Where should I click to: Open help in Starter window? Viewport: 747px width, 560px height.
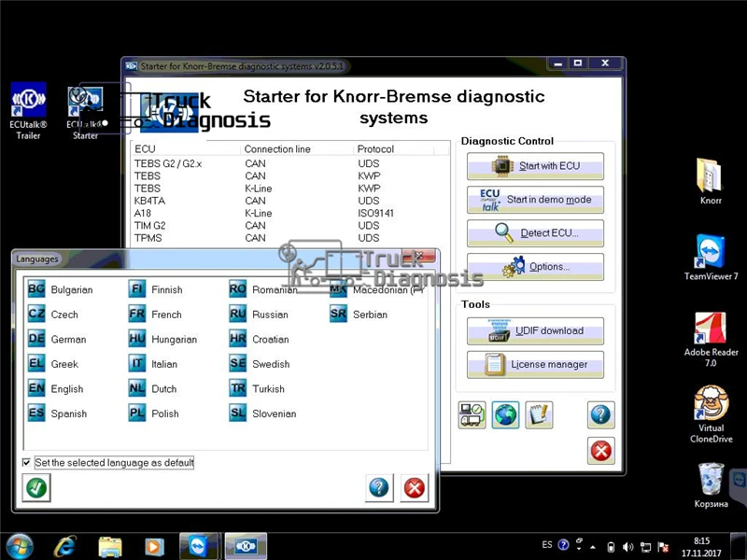click(x=600, y=414)
